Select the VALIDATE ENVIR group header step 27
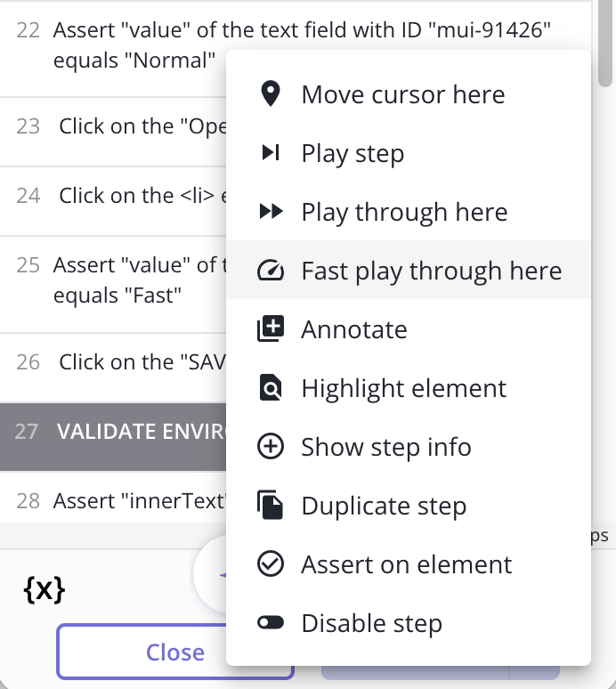616x689 pixels. point(113,436)
